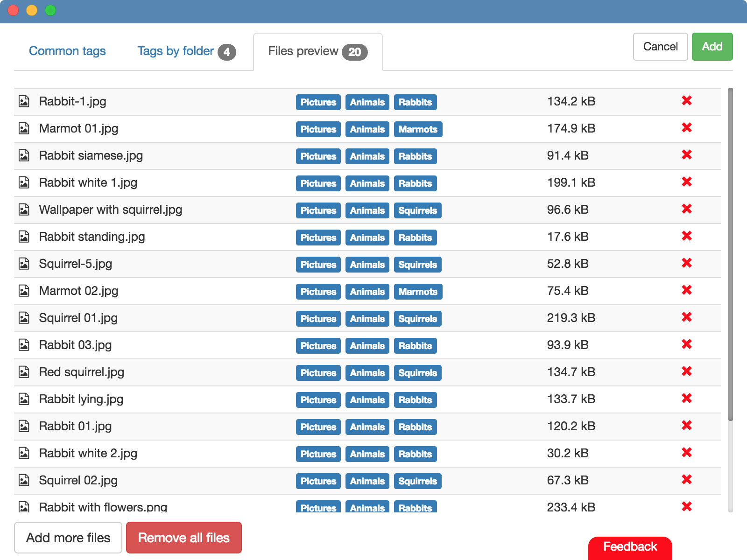Image resolution: width=747 pixels, height=560 pixels.
Task: Open the Feedback panel
Action: click(630, 546)
